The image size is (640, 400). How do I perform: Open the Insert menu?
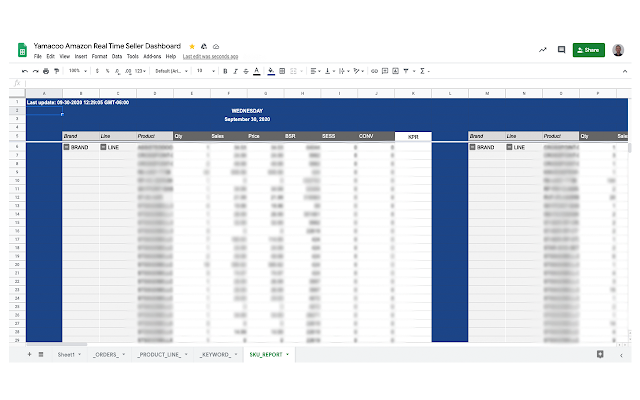pyautogui.click(x=81, y=56)
